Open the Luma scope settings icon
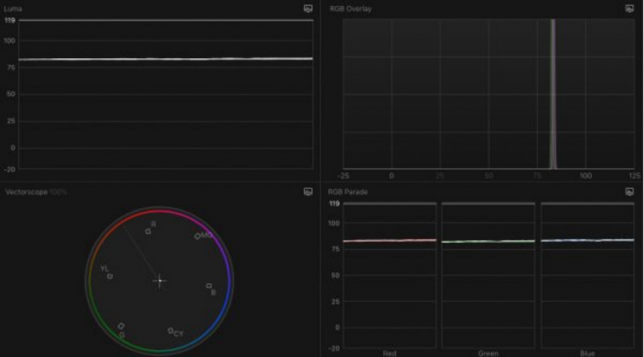644x357 pixels. 307,8
